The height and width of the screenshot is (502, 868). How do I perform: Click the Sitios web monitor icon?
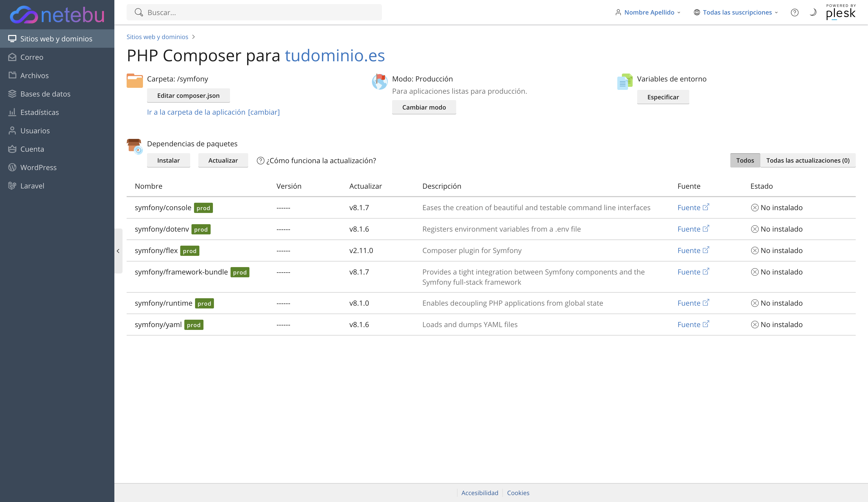13,39
